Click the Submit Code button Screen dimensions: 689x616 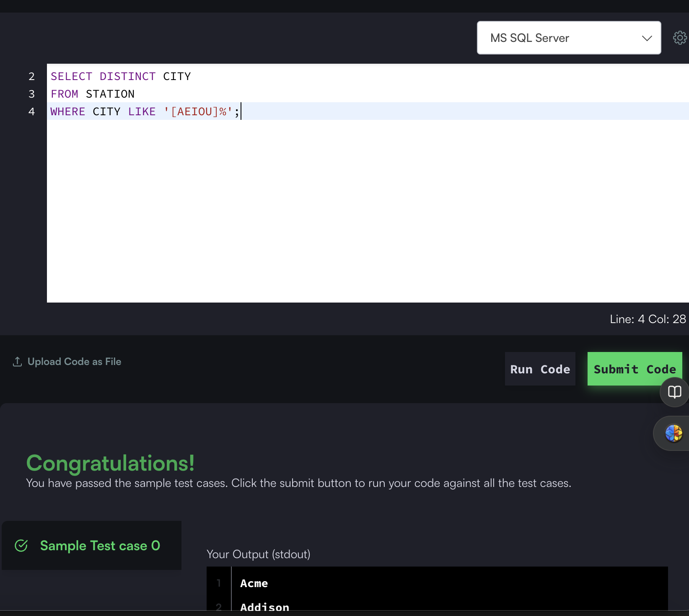coord(635,369)
